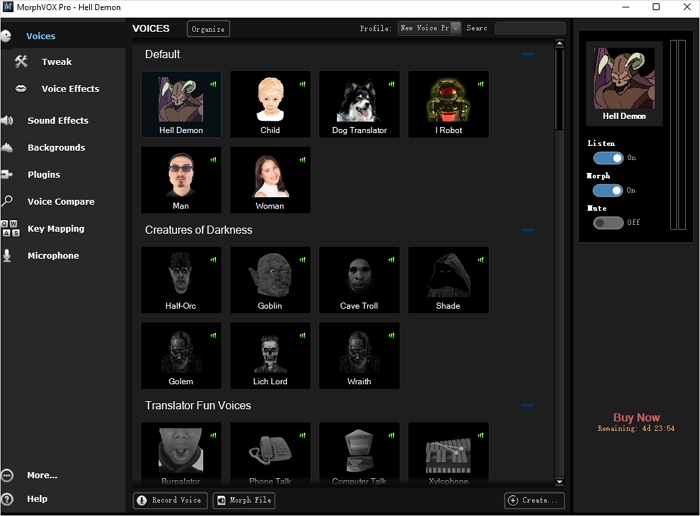
Task: Click the Help question mark icon
Action: click(7, 499)
